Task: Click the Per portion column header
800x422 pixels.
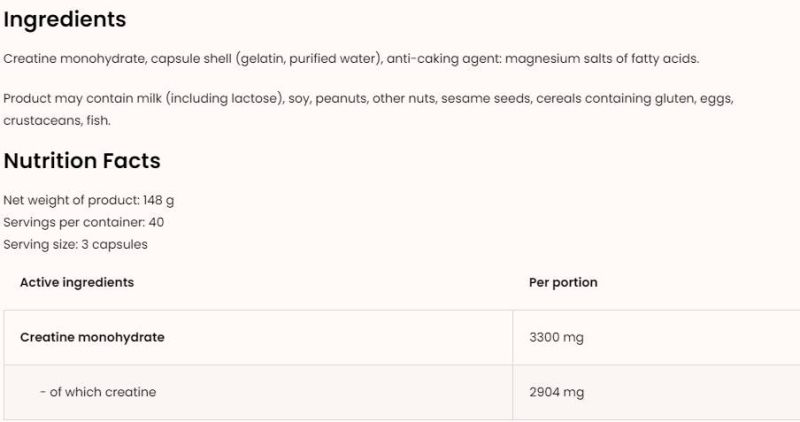Action: (x=563, y=283)
